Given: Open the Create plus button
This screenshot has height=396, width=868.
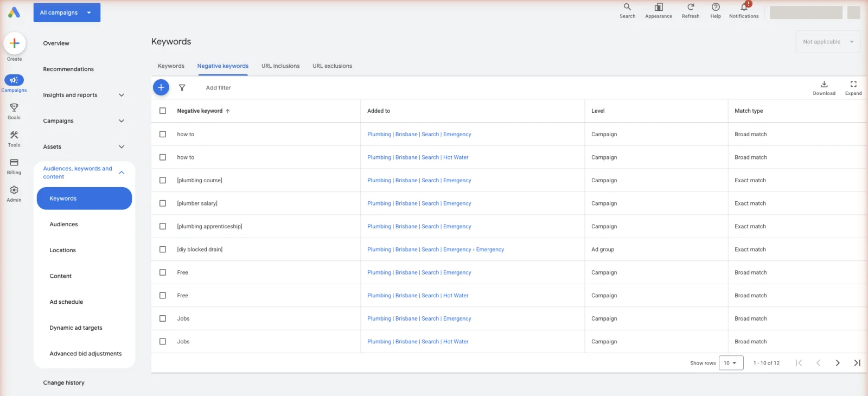Looking at the screenshot, I should tap(15, 43).
